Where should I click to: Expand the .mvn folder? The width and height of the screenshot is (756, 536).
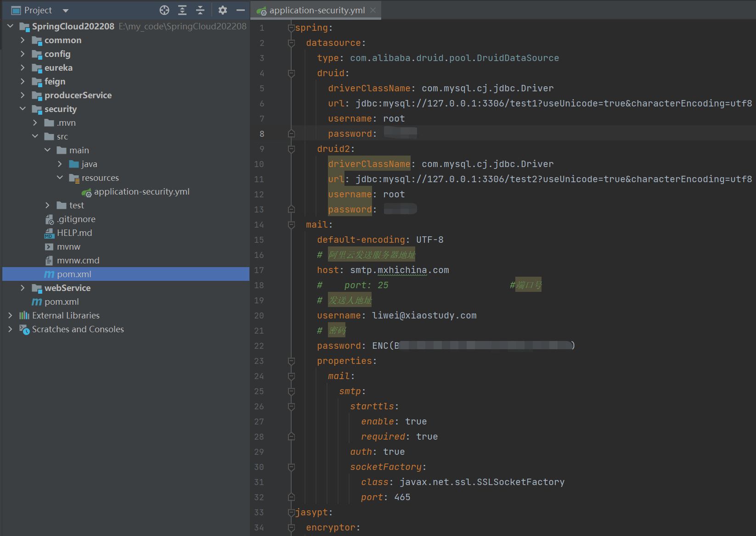pos(35,123)
